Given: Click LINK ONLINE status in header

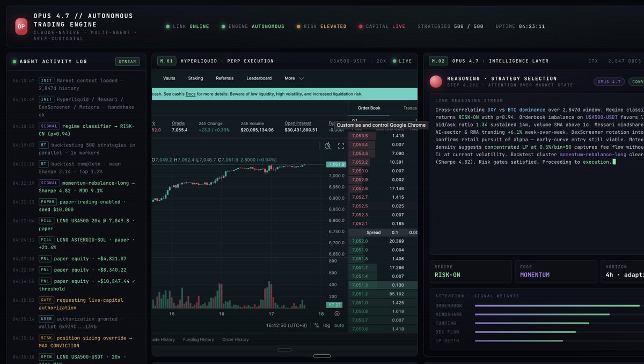Looking at the screenshot, I should (x=187, y=26).
